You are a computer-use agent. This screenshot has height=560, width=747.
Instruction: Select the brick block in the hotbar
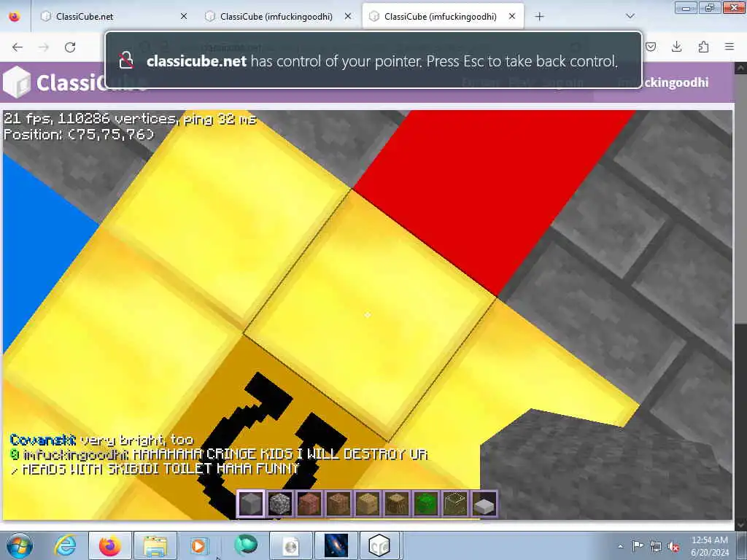309,503
